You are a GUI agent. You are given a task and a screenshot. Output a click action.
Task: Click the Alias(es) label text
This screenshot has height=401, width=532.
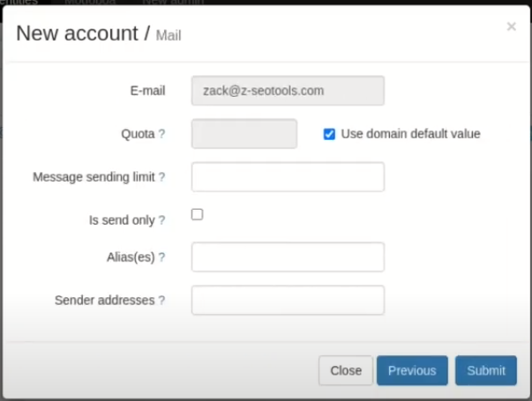pos(131,257)
